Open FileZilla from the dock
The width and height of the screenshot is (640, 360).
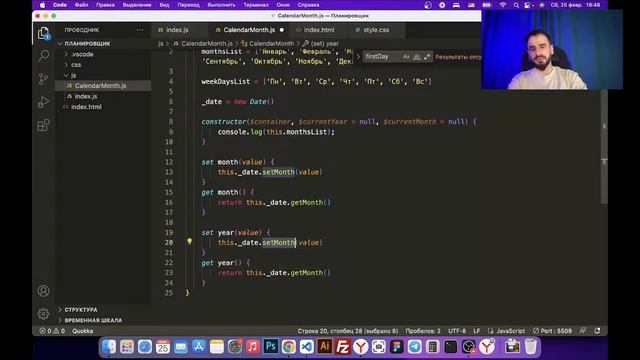pyautogui.click(x=342, y=347)
